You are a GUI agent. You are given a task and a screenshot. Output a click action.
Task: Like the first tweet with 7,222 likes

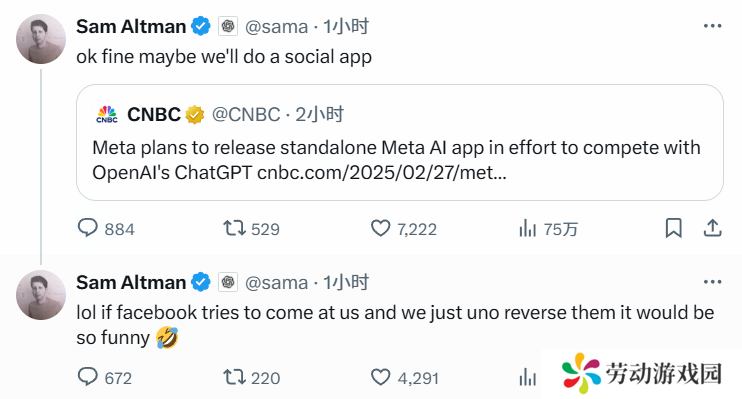[x=380, y=228]
